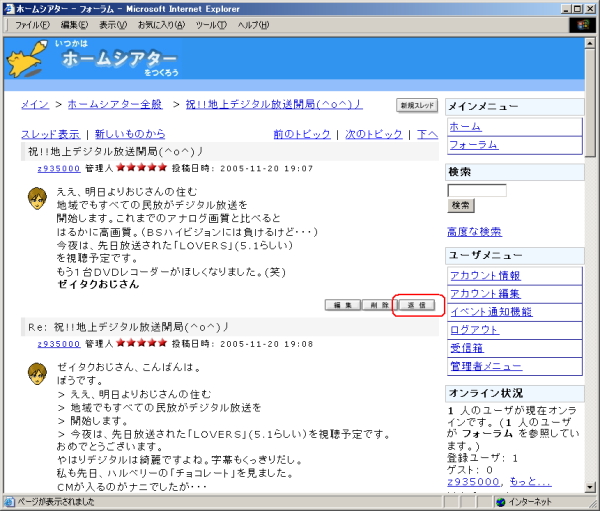Image resolution: width=600 pixels, height=511 pixels.
Task: Select the Re: 祝!!地上デジタル放送開局 reply title
Action: point(128,327)
